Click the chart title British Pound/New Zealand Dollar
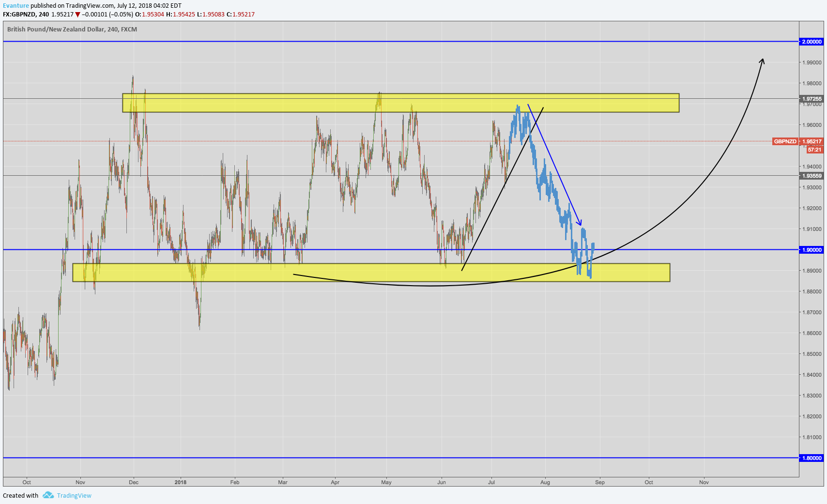 click(x=72, y=29)
